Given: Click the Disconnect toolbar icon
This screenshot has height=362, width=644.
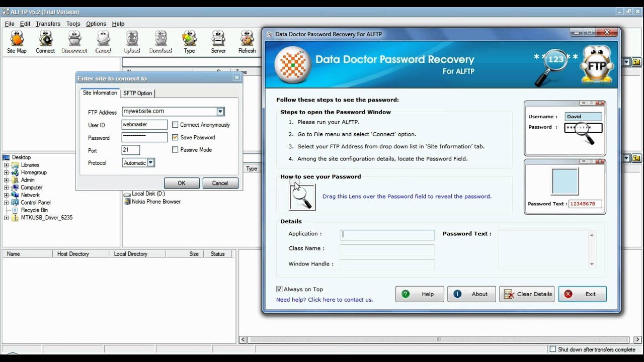Looking at the screenshot, I should 74,42.
